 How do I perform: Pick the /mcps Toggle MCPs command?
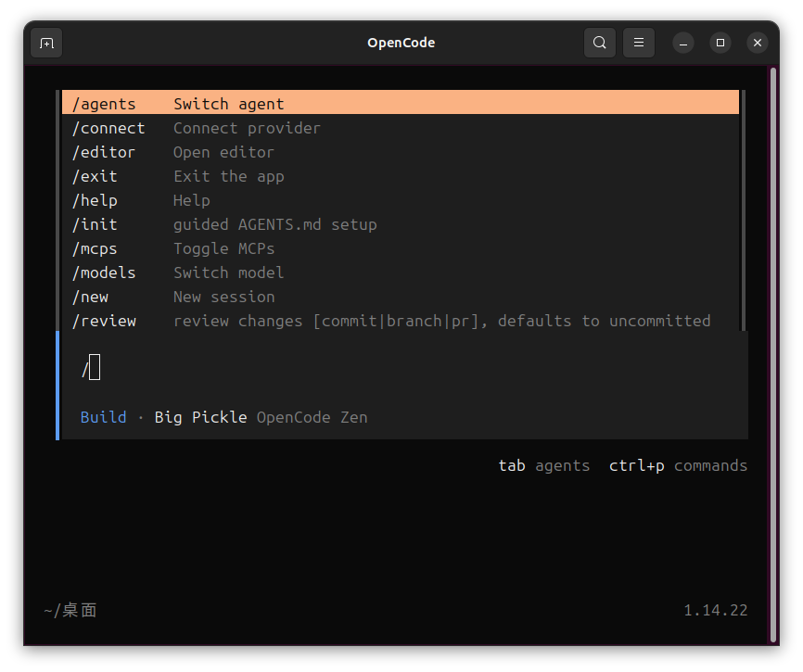click(401, 248)
